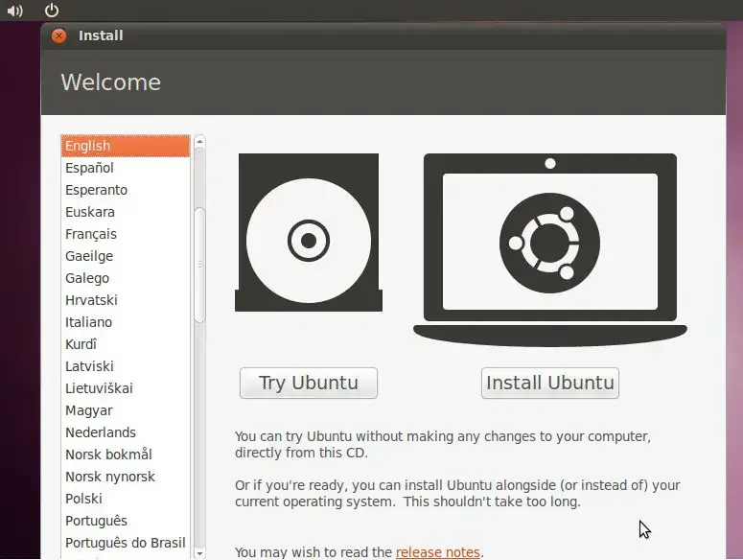This screenshot has height=560, width=743.
Task: Select Français from the language list
Action: coord(91,234)
